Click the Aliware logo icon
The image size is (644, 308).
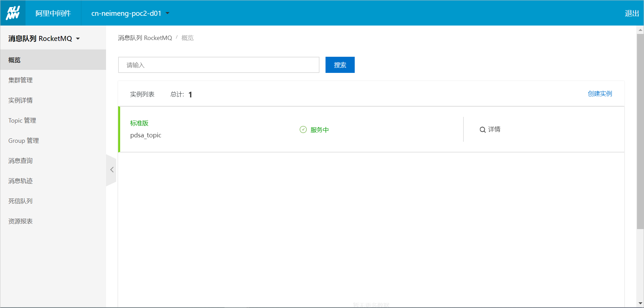13,13
